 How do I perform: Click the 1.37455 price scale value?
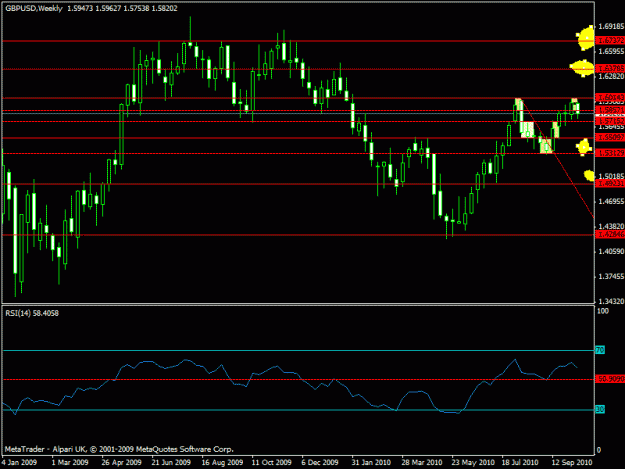[x=611, y=277]
